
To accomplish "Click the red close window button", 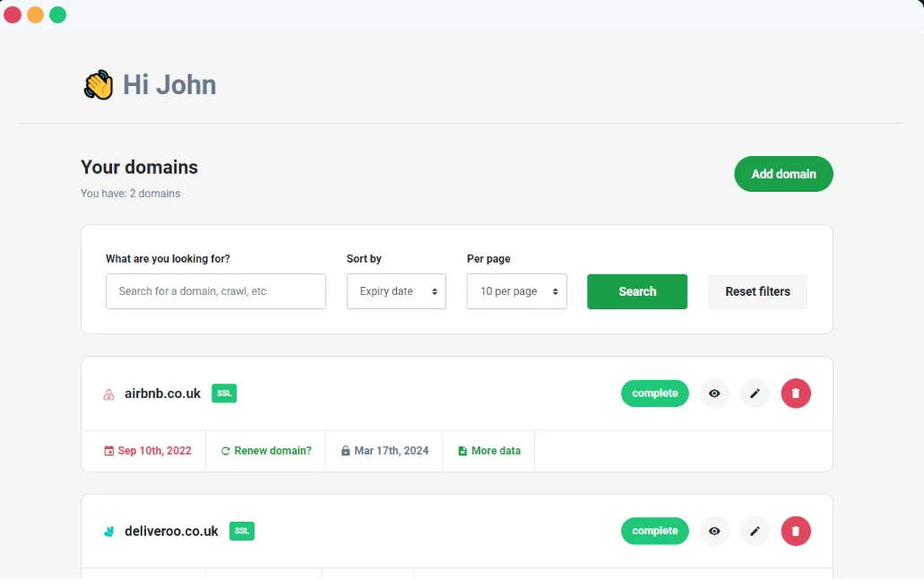I will [13, 14].
